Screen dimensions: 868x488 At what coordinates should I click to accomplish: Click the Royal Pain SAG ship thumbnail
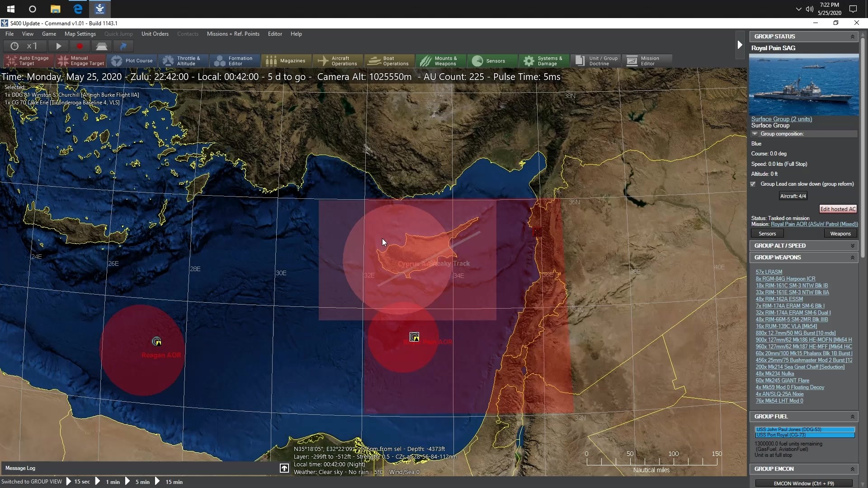(x=804, y=84)
